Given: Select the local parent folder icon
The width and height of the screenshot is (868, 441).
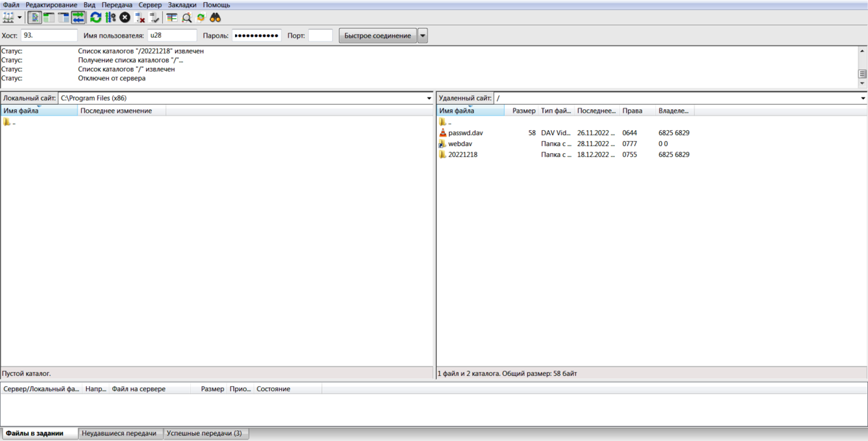Looking at the screenshot, I should 7,122.
